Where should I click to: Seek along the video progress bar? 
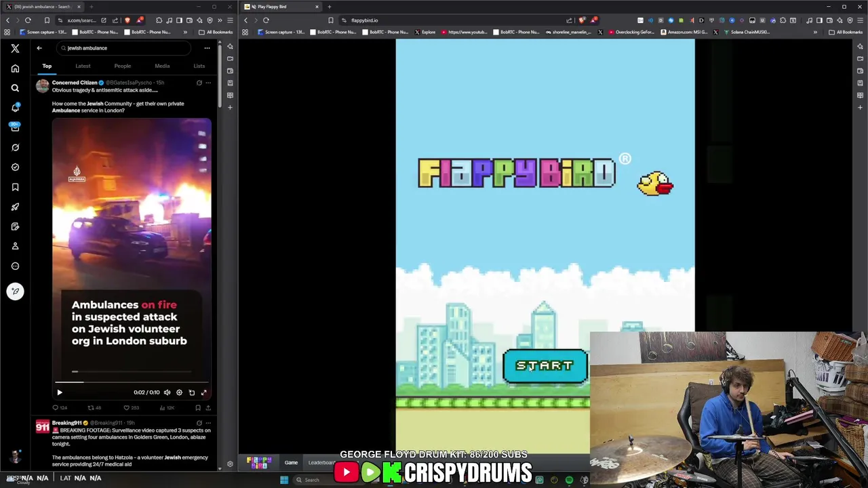(x=132, y=382)
